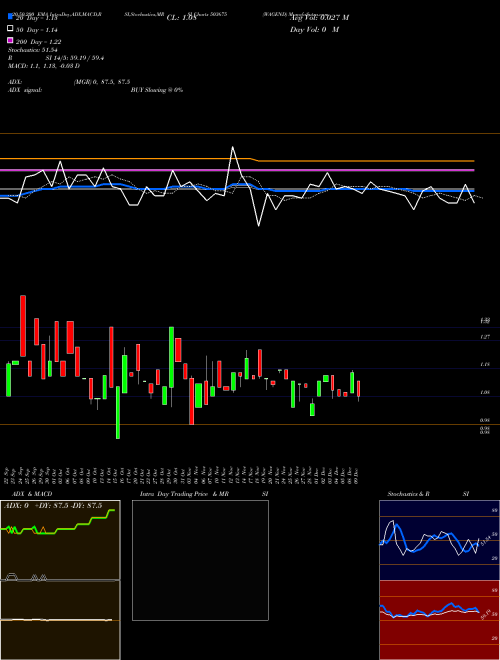500x660 pixels.
Task: Click the '(MGR) 0, 87.5, 87.5' ADX values
Action: [102, 82]
